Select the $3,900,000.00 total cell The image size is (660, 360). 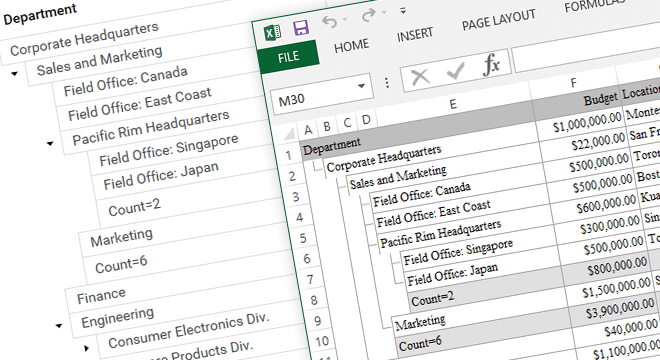tap(620, 308)
